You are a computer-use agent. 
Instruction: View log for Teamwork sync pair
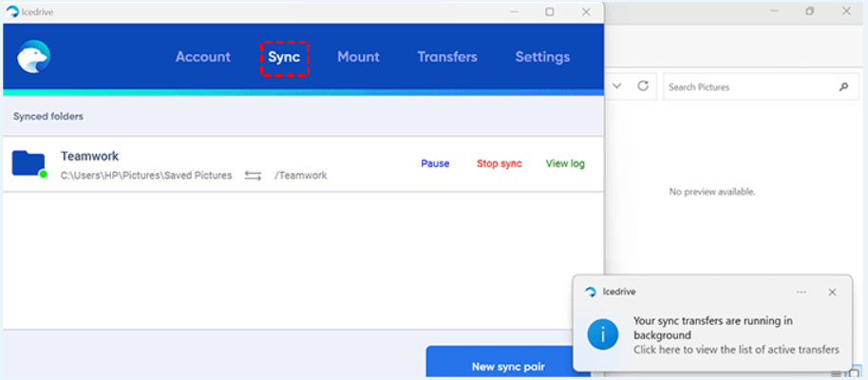pyautogui.click(x=565, y=164)
